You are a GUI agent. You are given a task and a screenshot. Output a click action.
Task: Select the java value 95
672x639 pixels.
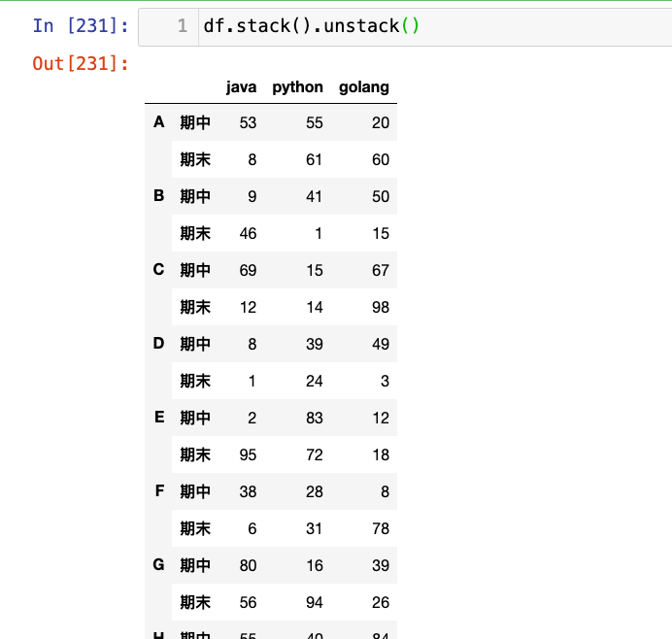point(248,454)
